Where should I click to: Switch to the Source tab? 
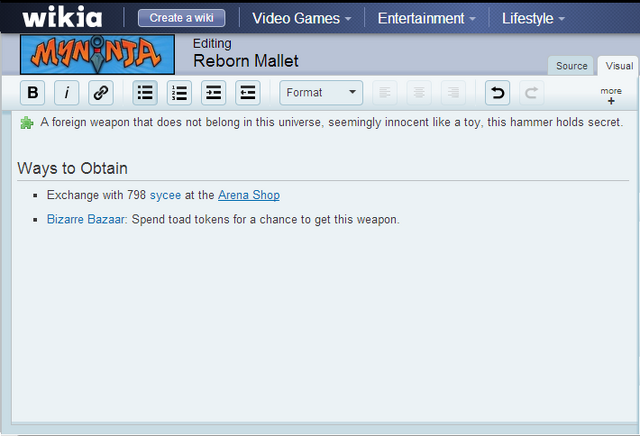coord(571,66)
